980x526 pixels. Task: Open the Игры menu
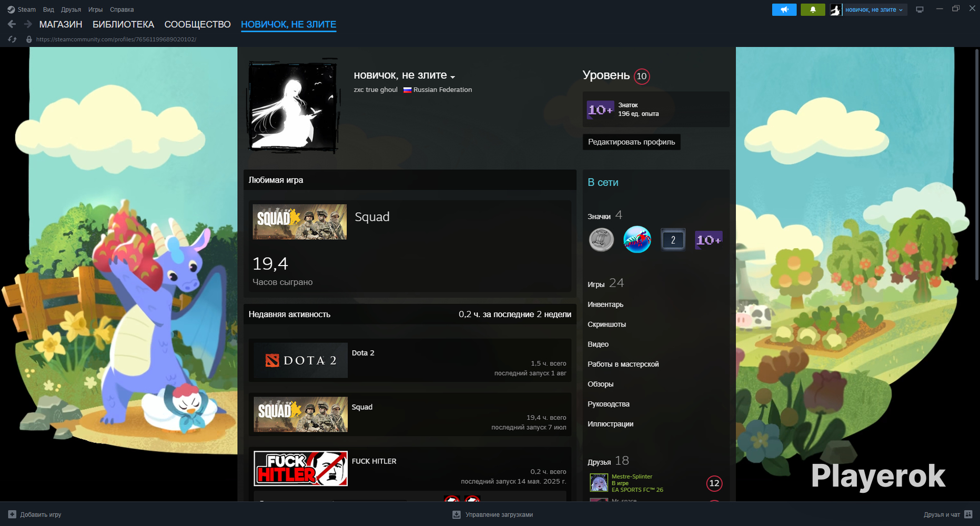click(x=95, y=9)
